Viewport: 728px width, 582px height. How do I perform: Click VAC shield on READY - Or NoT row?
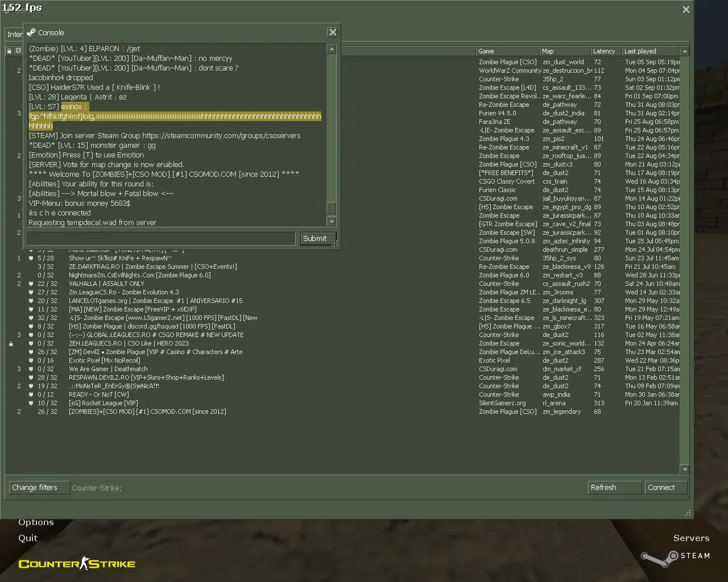click(30, 394)
